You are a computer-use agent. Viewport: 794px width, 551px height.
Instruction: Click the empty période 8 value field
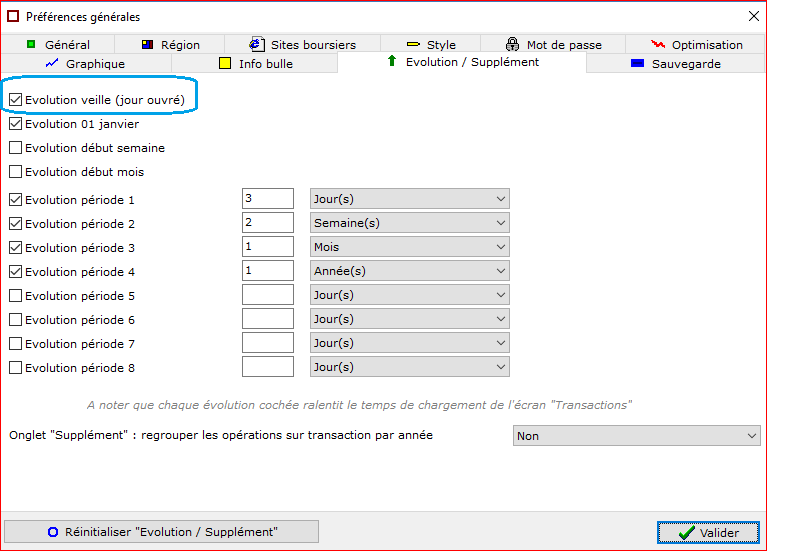268,367
